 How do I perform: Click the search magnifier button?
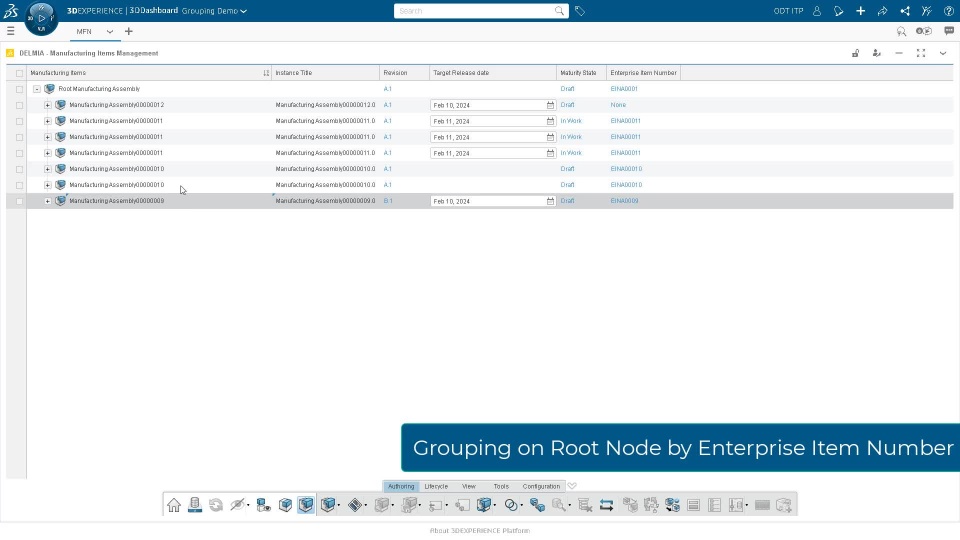559,11
